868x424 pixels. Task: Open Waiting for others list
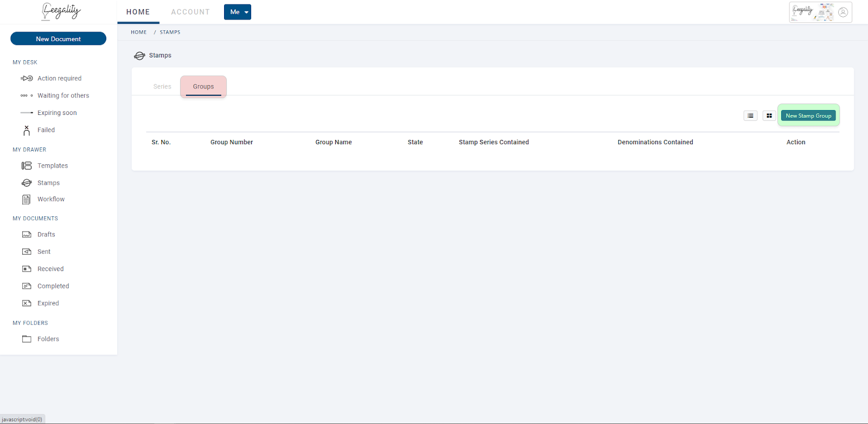point(63,95)
